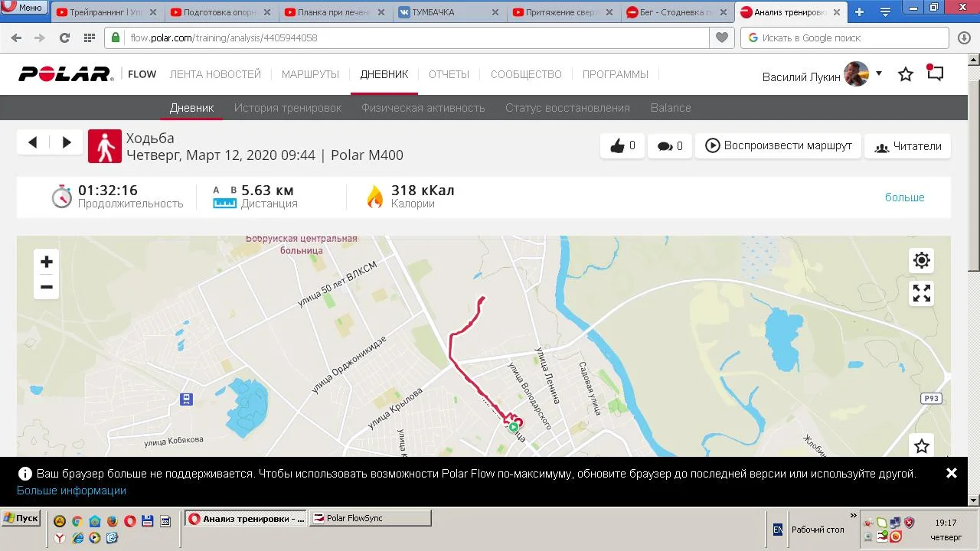Expand training details with больше
Screen dimensions: 980x551
click(905, 197)
